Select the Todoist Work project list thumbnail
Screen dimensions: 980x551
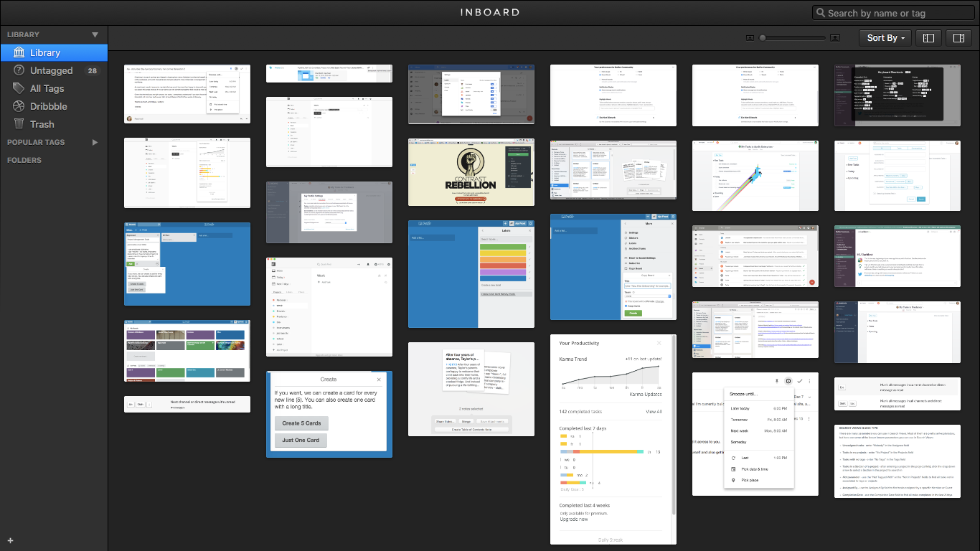[329, 307]
